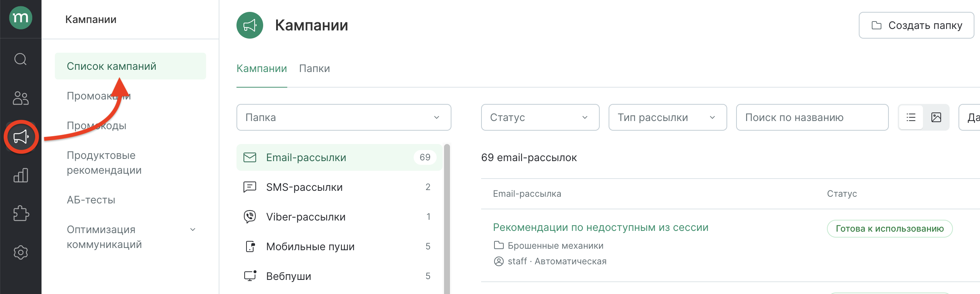The width and height of the screenshot is (980, 294).
Task: Switch to the Кампании tab
Action: 262,68
